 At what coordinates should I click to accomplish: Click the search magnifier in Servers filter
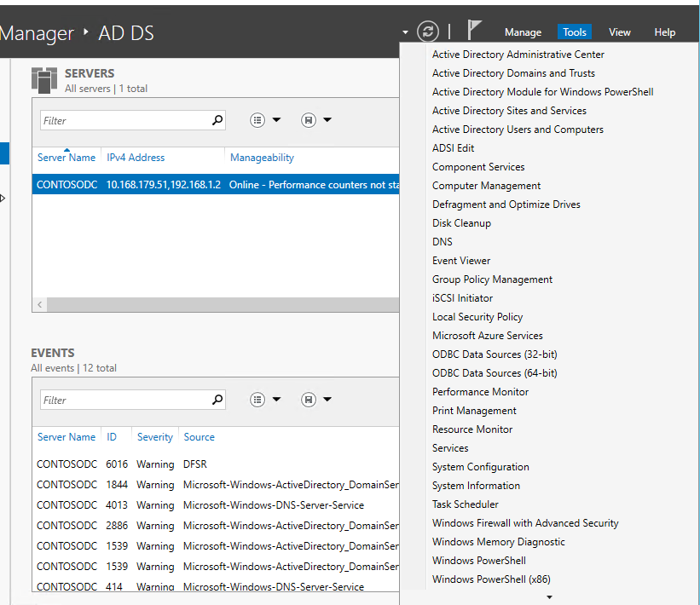217,120
